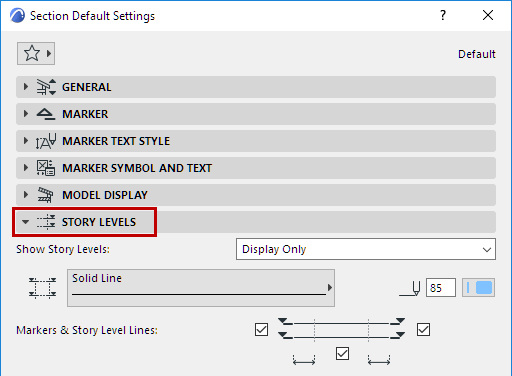Image resolution: width=512 pixels, height=376 pixels.
Task: Open the Solid Line type flyout
Action: (201, 288)
